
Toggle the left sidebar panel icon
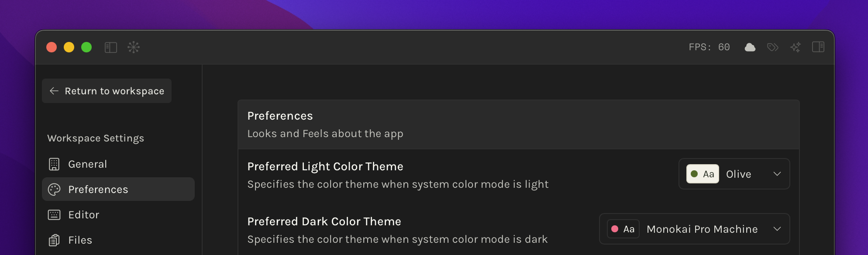pyautogui.click(x=111, y=47)
